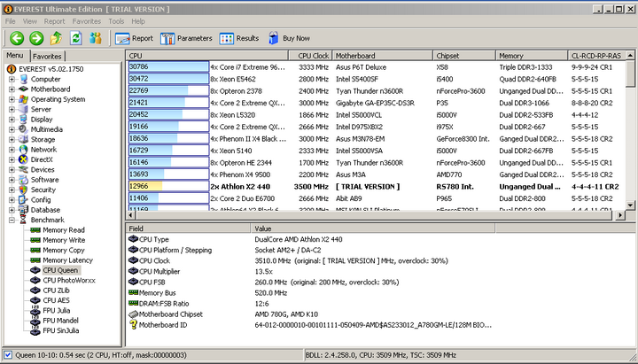Image resolution: width=638 pixels, height=364 pixels.
Task: Click the users toolbar icon
Action: [x=96, y=38]
